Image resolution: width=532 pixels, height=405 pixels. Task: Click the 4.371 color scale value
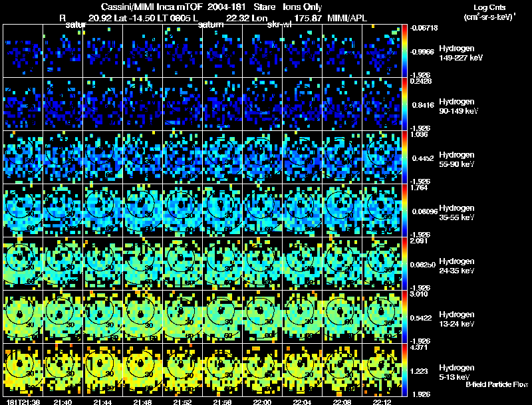419,347
